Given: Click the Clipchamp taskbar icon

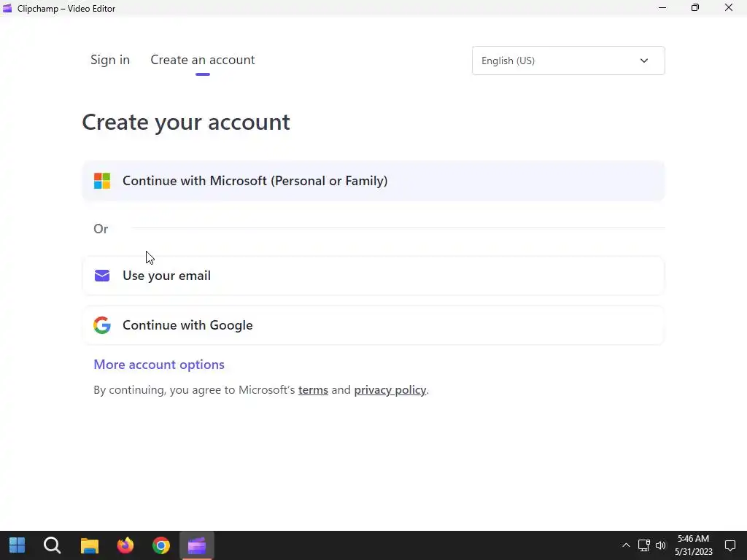Looking at the screenshot, I should pyautogui.click(x=197, y=545).
